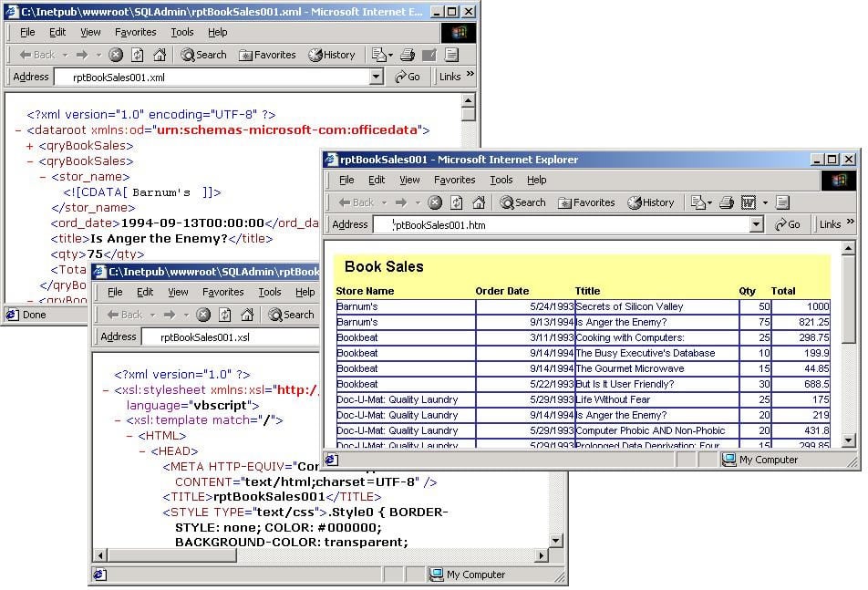Click Forward arrow in XML window toolbar
Screen dimensions: 868x590
(x=82, y=54)
